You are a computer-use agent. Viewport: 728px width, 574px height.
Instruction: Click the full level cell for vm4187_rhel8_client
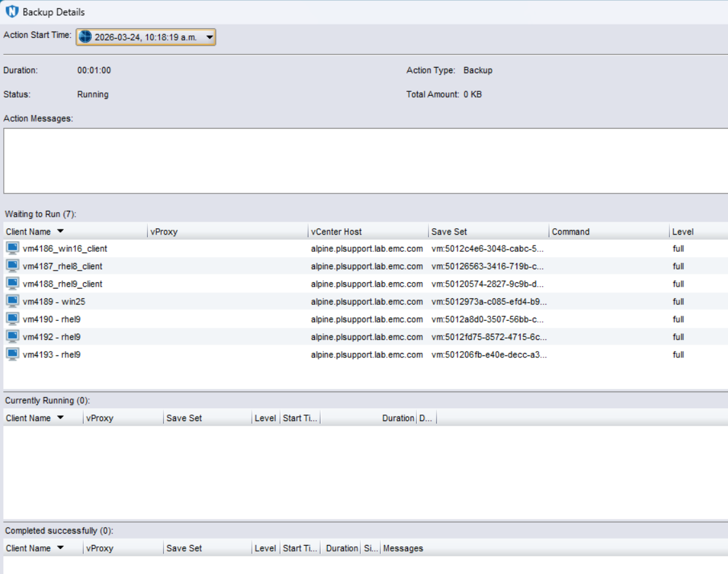[679, 266]
